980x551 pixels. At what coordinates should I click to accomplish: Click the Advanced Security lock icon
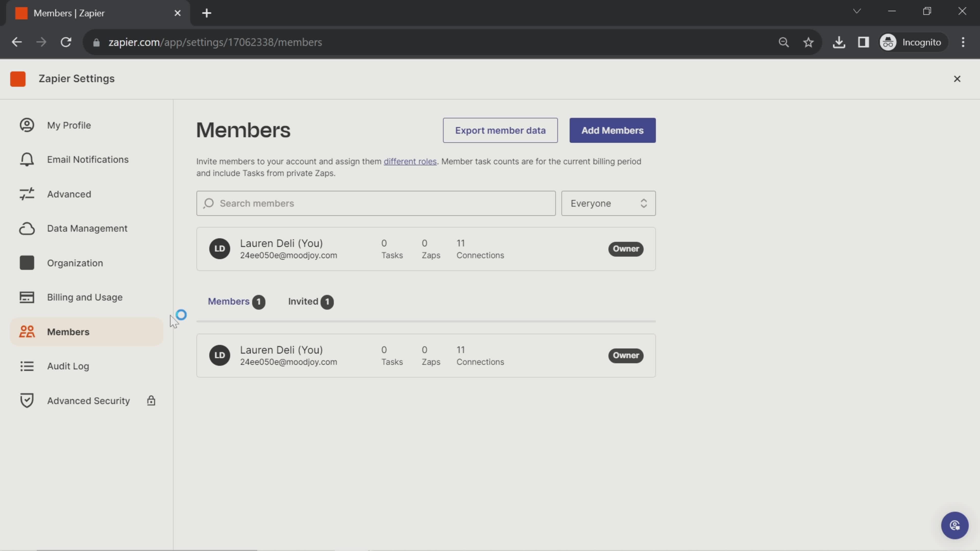[x=151, y=400]
